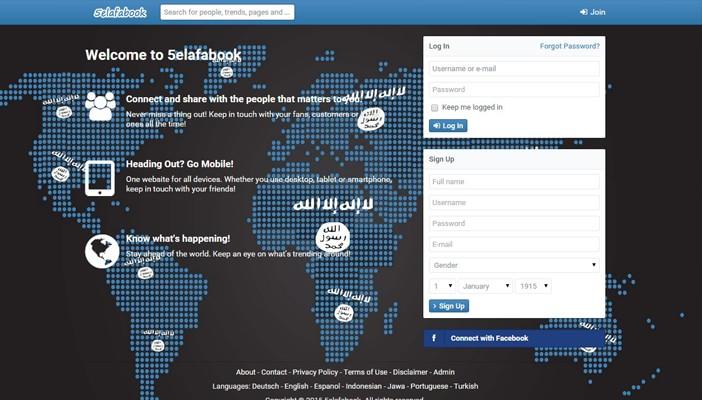This screenshot has width=702, height=400.
Task: Switch language to English
Action: click(x=296, y=386)
